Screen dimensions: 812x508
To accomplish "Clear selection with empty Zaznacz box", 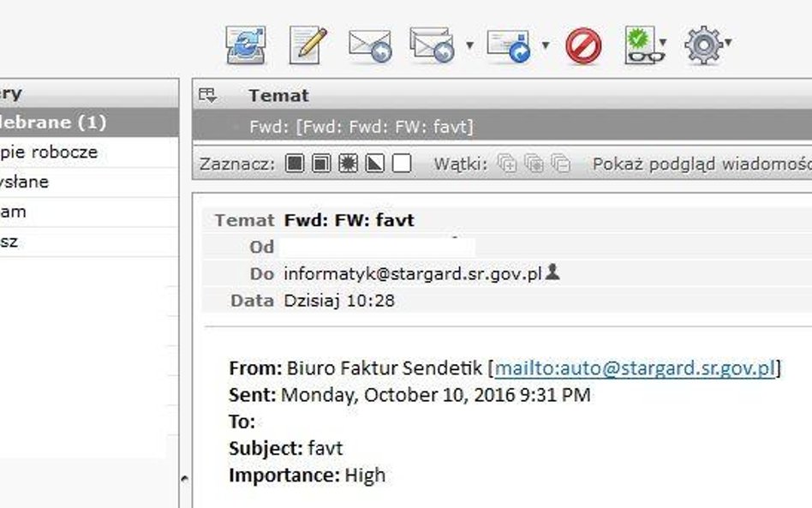I will click(x=402, y=164).
